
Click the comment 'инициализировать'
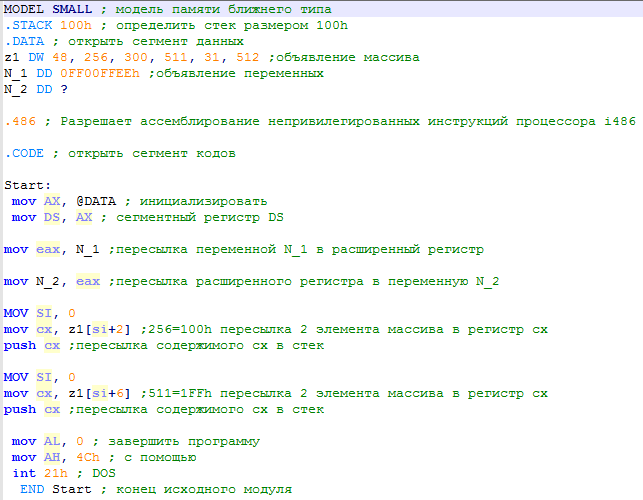pos(203,201)
